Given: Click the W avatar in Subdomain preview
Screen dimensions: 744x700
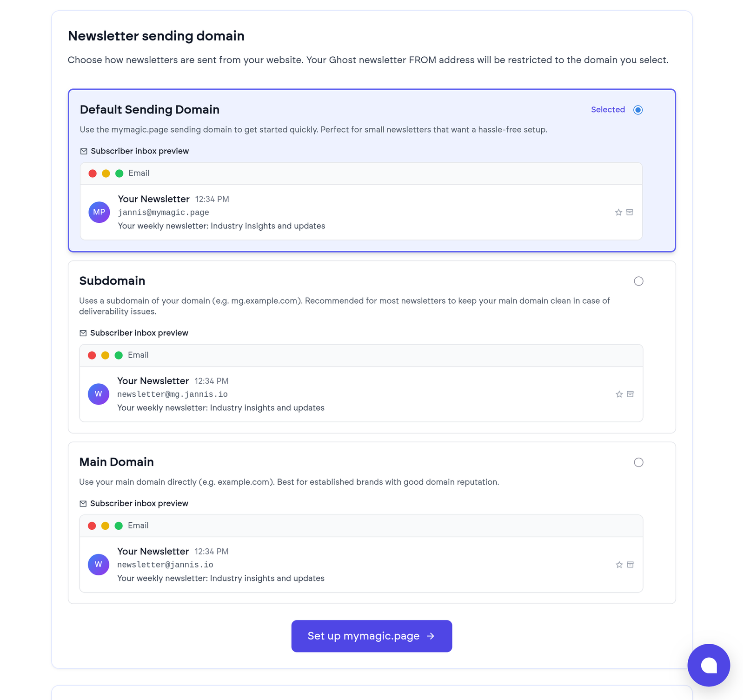Looking at the screenshot, I should point(99,394).
